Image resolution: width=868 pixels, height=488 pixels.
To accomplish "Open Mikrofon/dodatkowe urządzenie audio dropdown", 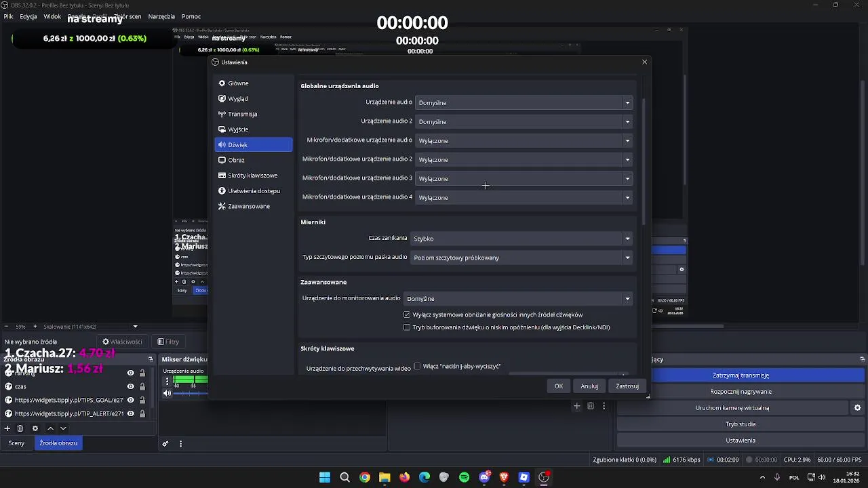I will [524, 140].
